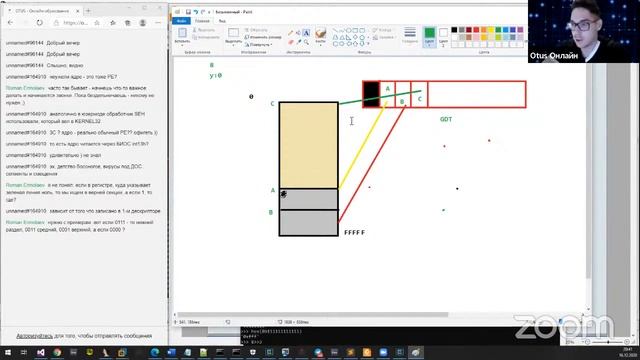Open a new browser tab with plus
Image resolution: width=640 pixels, height=360 pixels.
tap(88, 11)
